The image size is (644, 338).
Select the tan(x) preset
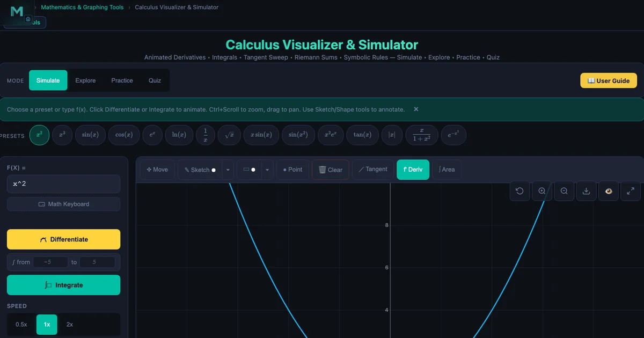362,135
